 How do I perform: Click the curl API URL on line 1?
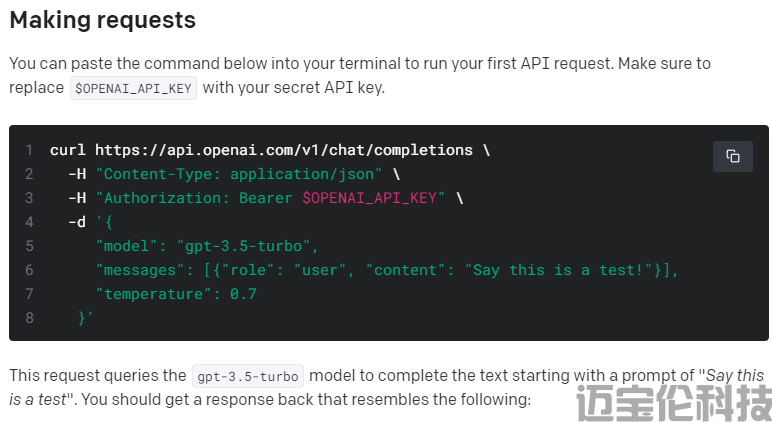tap(284, 150)
